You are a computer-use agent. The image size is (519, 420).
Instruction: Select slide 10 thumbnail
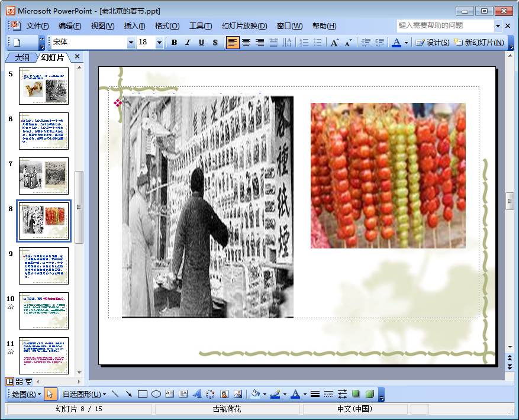(44, 311)
